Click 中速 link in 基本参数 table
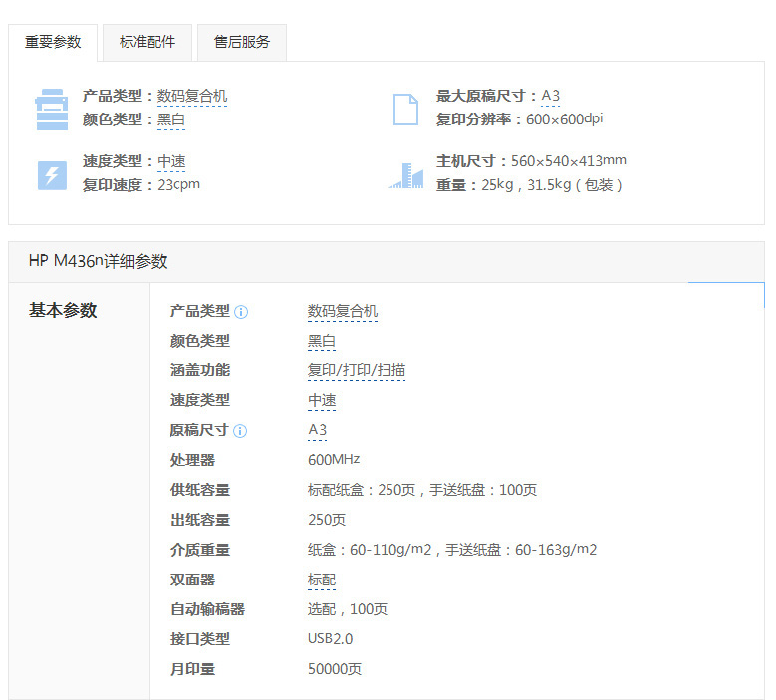 pos(322,401)
